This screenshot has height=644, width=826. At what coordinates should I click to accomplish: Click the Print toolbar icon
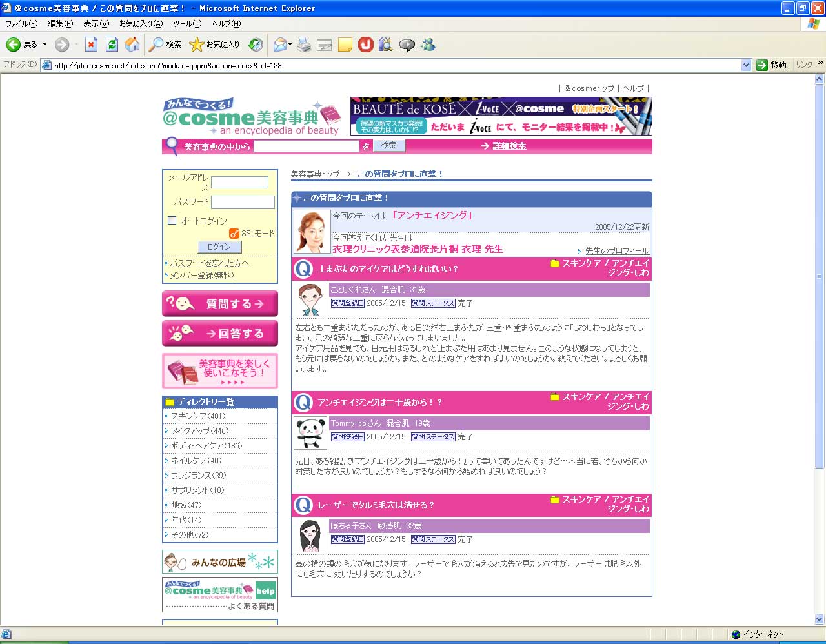pos(304,45)
